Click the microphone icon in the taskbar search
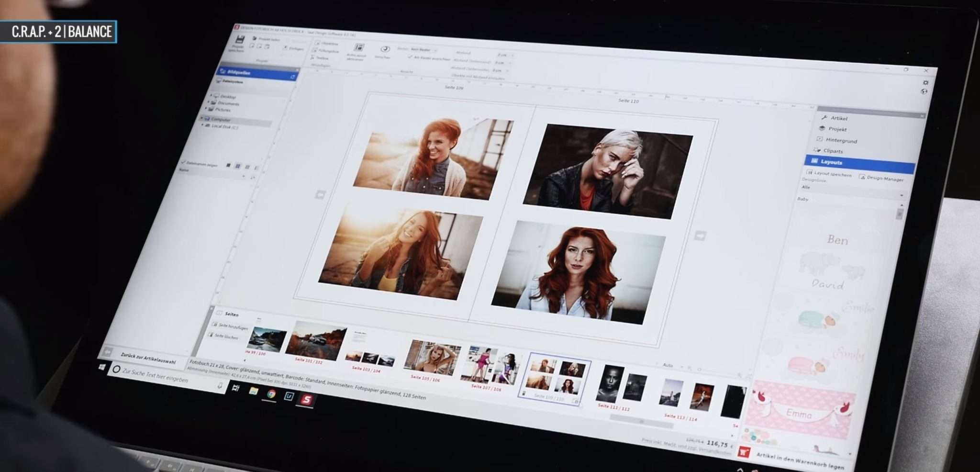This screenshot has width=980, height=472. 220,385
